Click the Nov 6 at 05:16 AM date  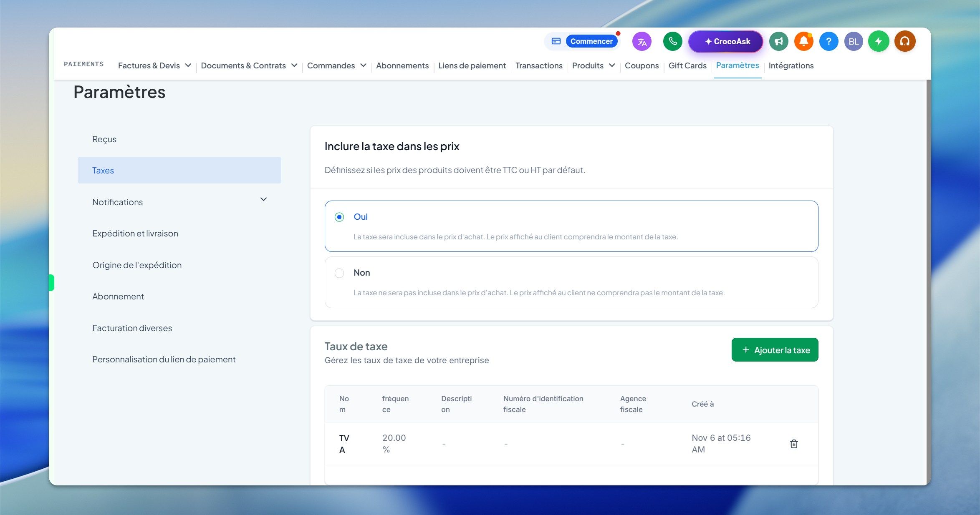[x=721, y=444]
